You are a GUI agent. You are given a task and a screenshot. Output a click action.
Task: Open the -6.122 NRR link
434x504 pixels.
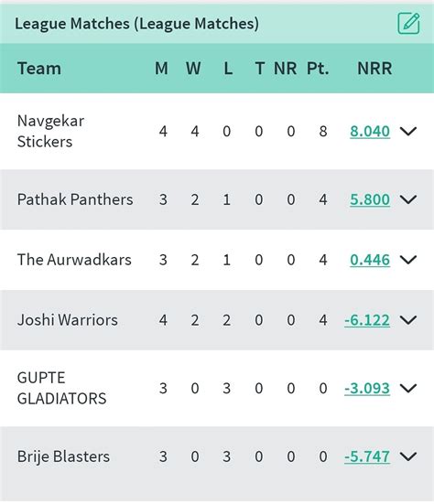[367, 320]
